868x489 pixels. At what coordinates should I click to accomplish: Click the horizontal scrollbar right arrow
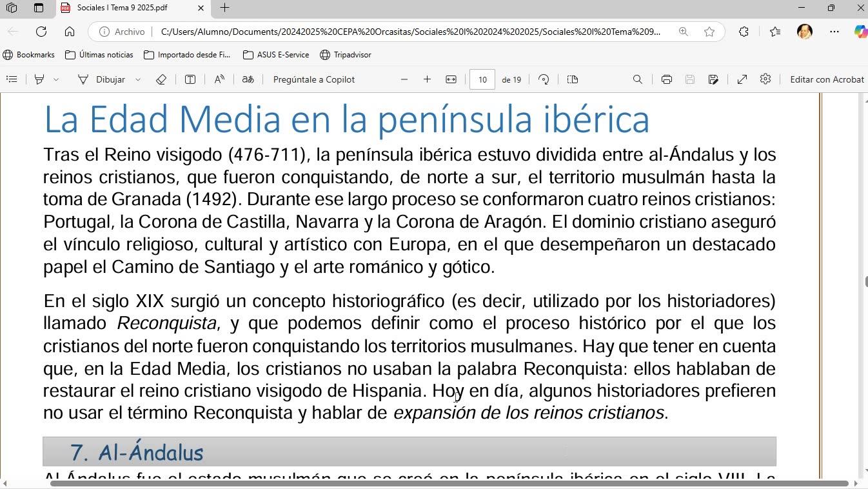point(856,483)
